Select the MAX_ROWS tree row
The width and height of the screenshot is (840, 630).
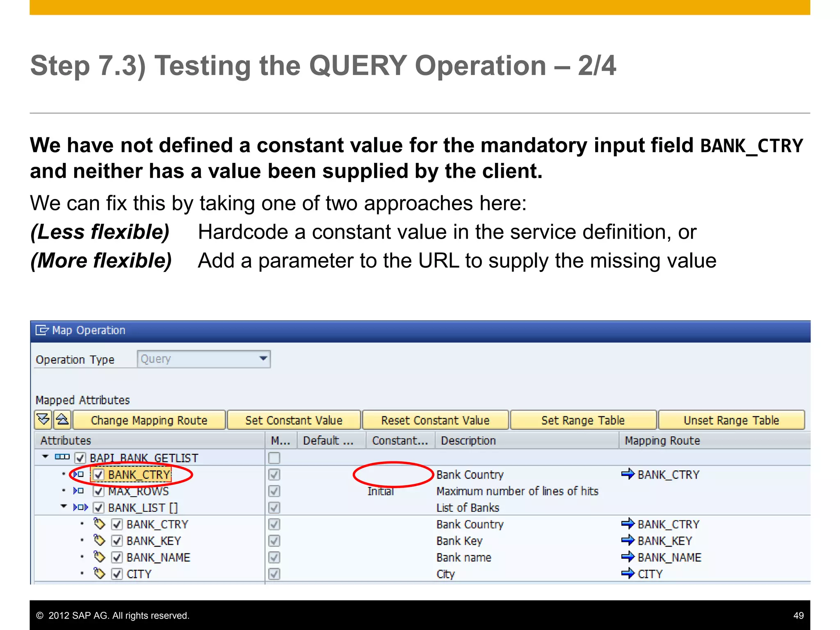[x=139, y=491]
